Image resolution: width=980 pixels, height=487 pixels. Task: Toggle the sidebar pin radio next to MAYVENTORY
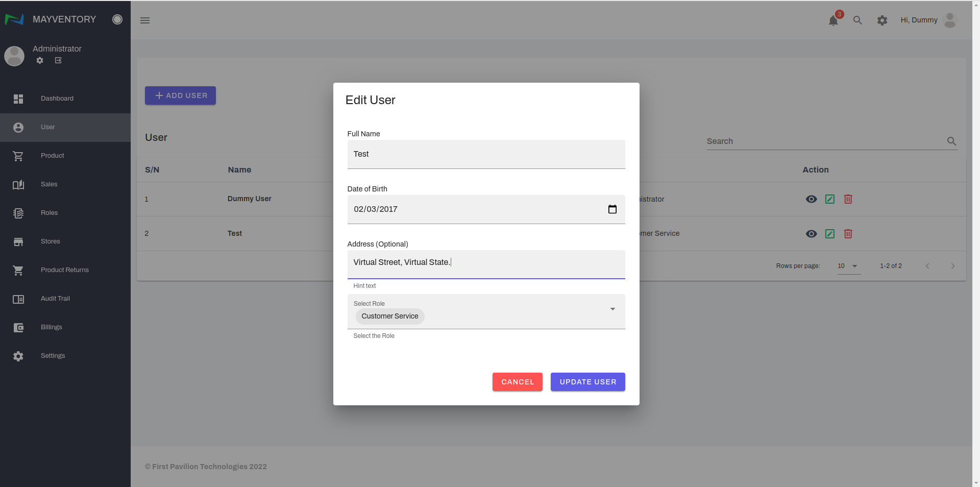[x=117, y=19]
